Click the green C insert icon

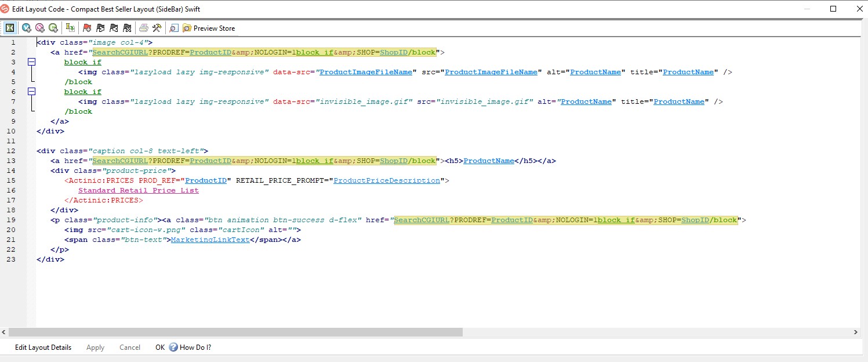click(53, 28)
